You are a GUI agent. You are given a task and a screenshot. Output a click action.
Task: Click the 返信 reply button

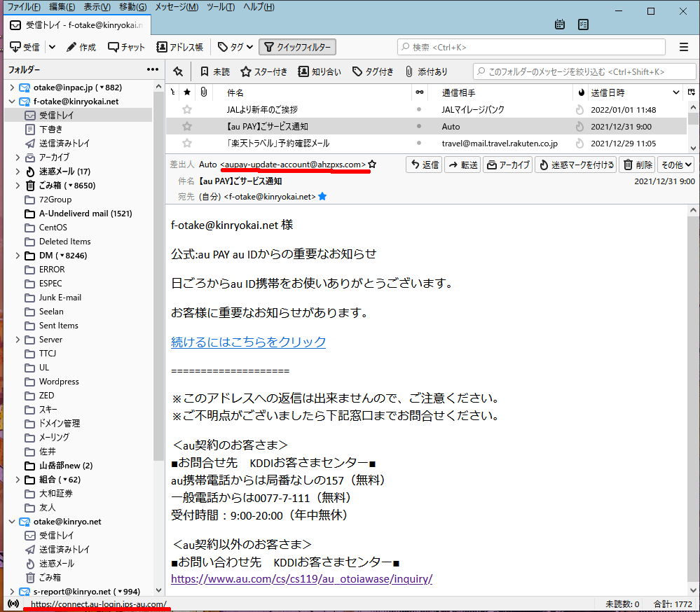click(x=424, y=165)
